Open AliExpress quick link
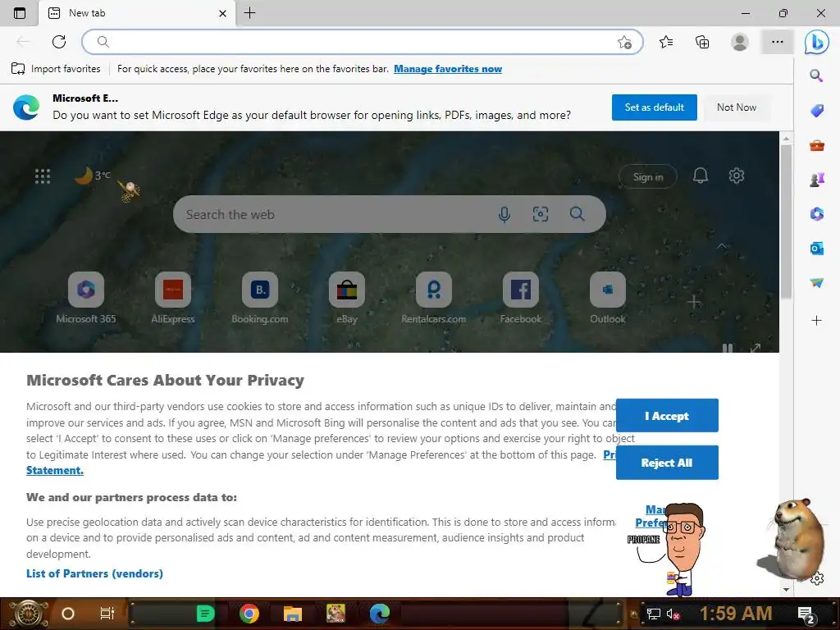Viewport: 840px width, 630px height. 172,298
